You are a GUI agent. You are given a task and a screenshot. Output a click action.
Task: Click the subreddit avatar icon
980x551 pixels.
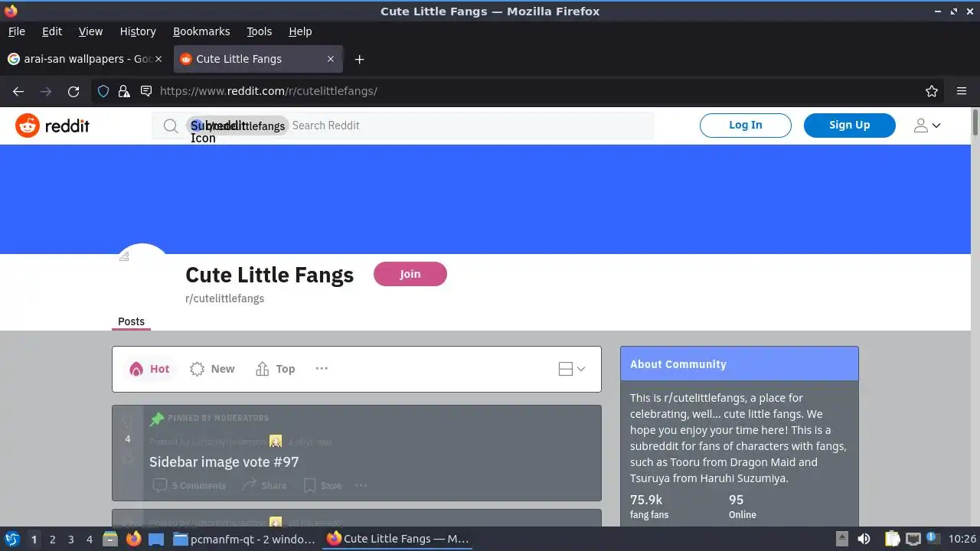[142, 272]
